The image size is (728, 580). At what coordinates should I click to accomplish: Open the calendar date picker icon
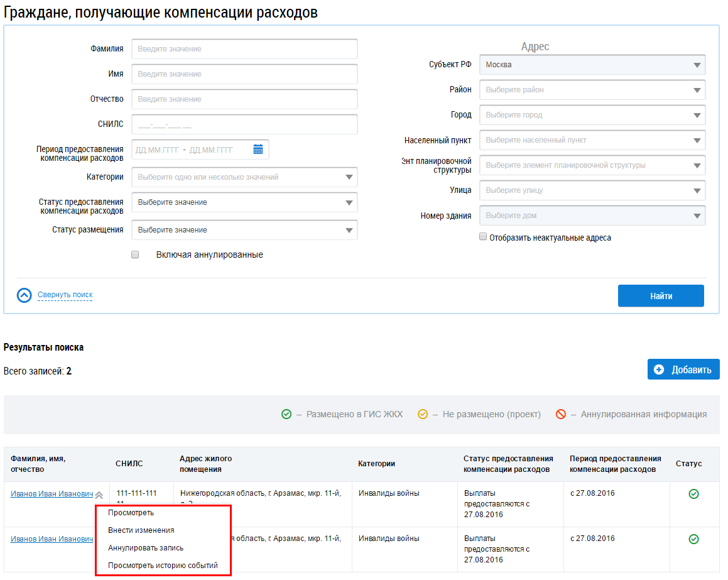click(x=258, y=150)
